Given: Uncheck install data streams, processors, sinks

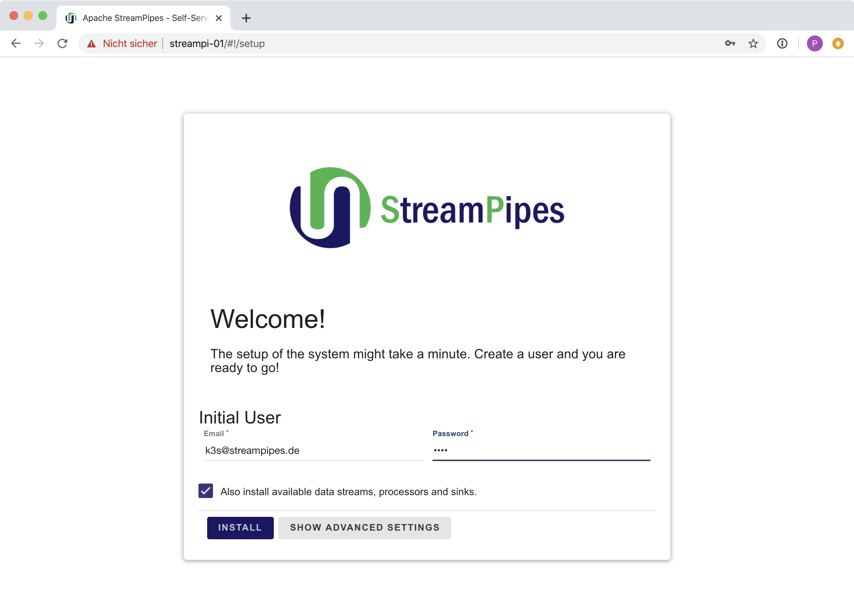Looking at the screenshot, I should (x=206, y=491).
